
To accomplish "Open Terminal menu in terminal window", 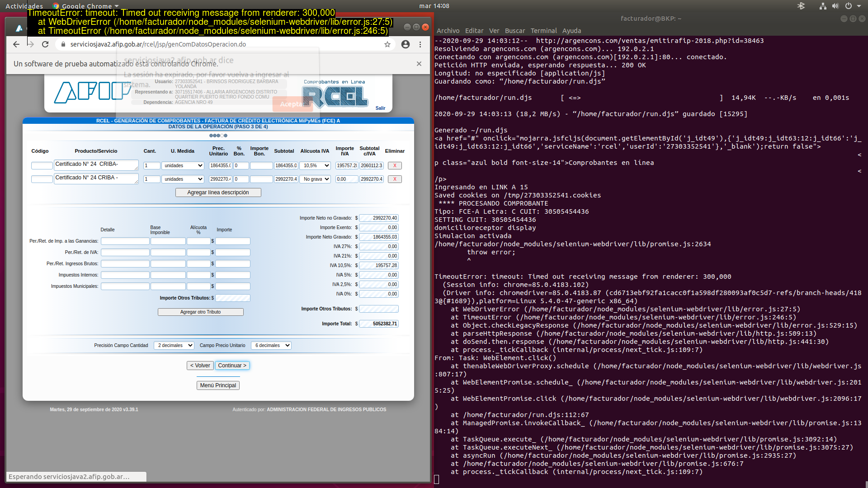I will point(543,31).
